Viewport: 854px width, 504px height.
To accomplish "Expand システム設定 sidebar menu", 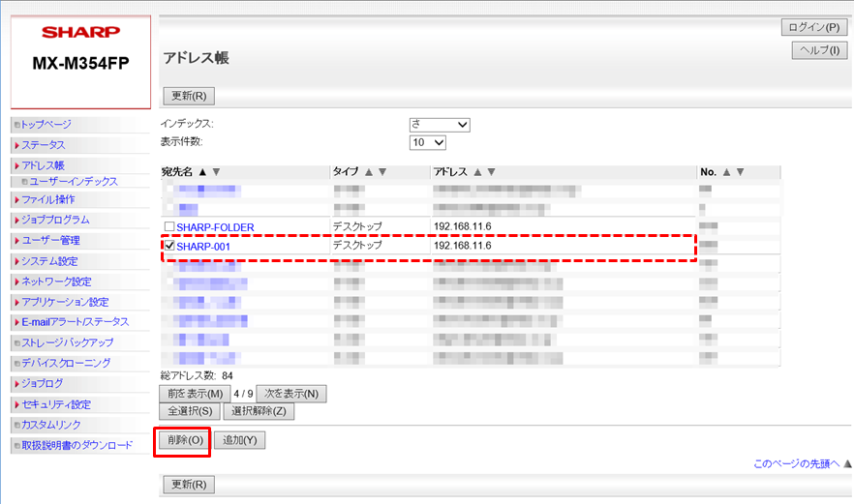I will [49, 261].
